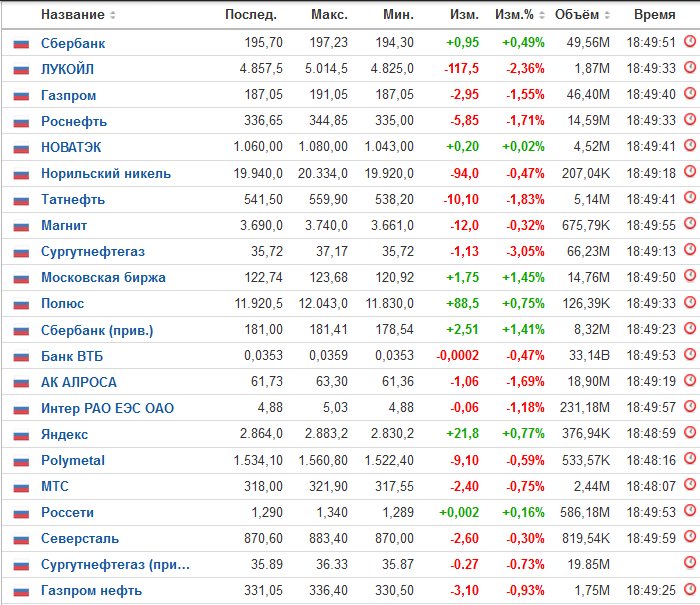Sort table by Объём column arrows
Viewport: 700px width, 605px height.
tap(607, 15)
